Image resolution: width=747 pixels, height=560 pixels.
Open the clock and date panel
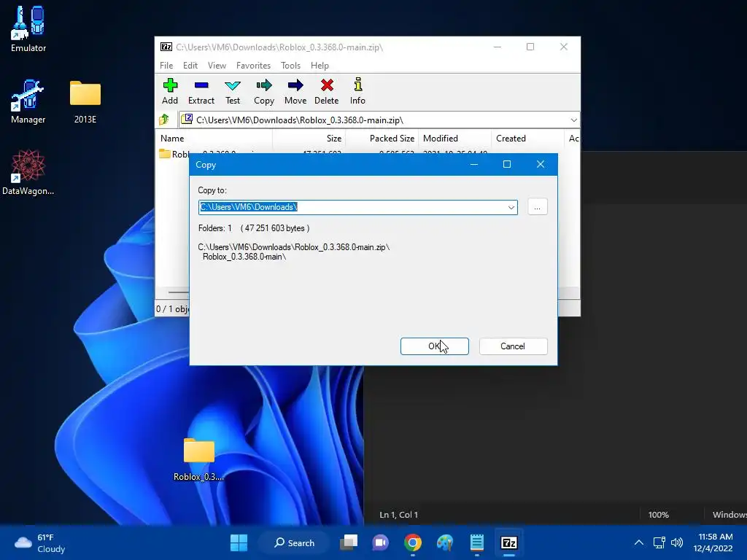pyautogui.click(x=713, y=542)
